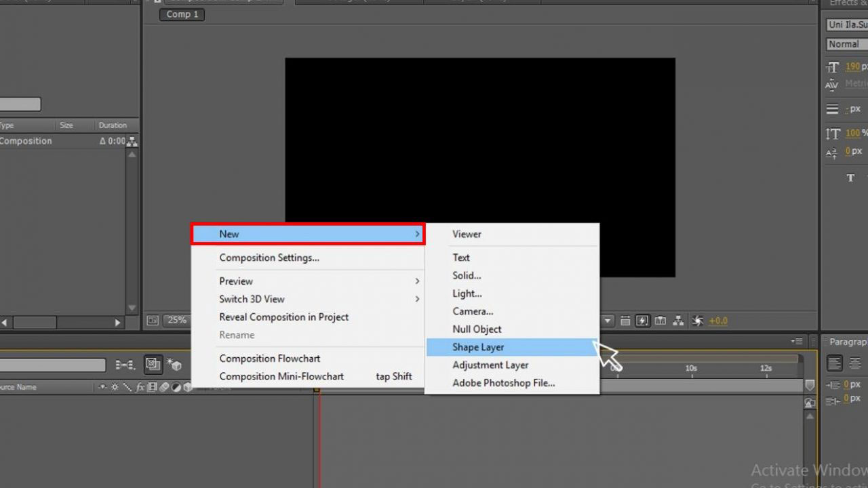Switch to the Comp 1 tab
The image size is (868, 488).
pos(180,14)
